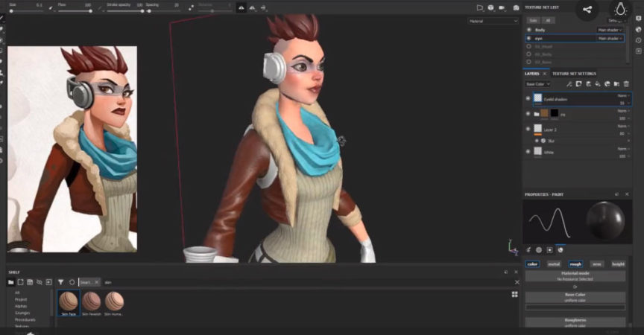Click the Base Color uniform color button
Image resolution: width=644 pixels, height=335 pixels.
[x=575, y=297]
